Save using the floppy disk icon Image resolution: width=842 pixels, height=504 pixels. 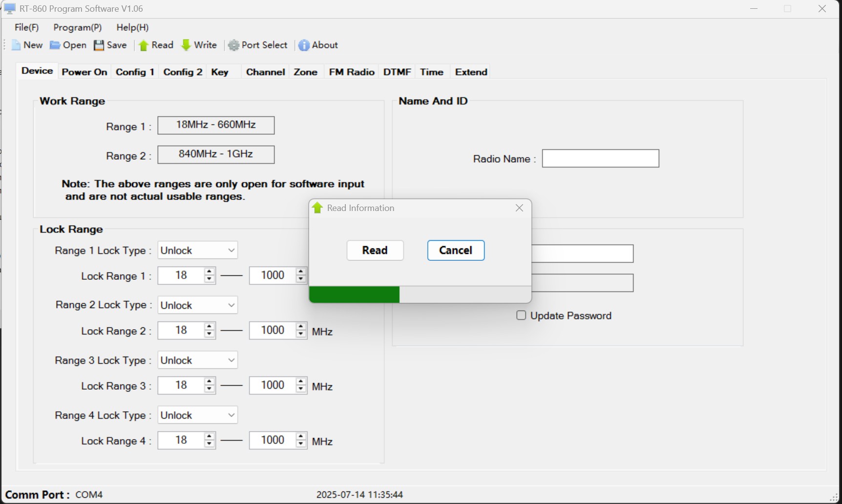(99, 45)
